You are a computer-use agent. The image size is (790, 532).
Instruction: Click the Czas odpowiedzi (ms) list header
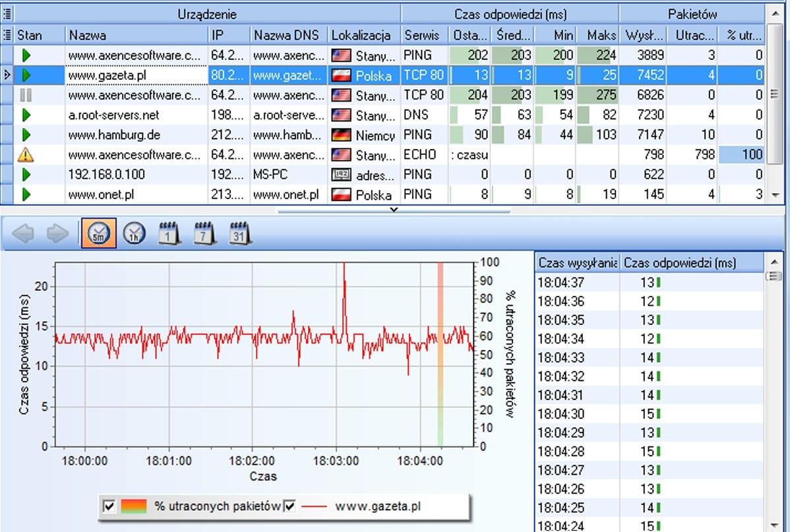click(692, 262)
